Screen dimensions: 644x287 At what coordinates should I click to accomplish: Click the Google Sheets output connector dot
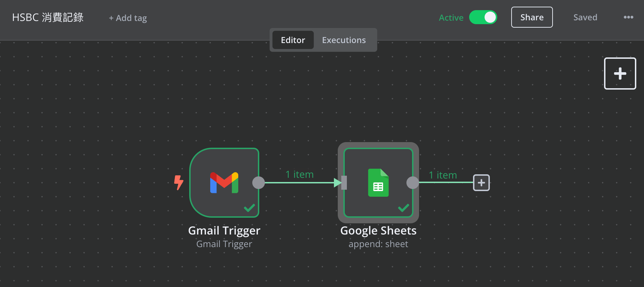coord(413,183)
